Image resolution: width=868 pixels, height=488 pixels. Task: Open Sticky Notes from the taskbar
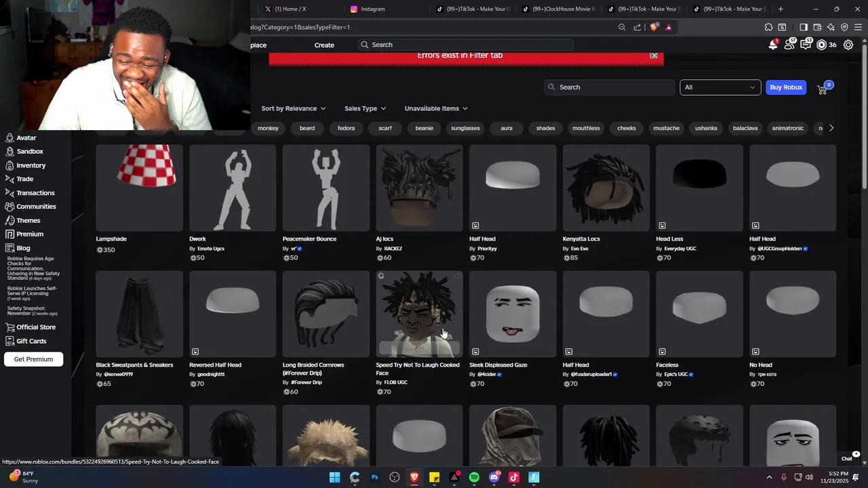click(x=434, y=477)
